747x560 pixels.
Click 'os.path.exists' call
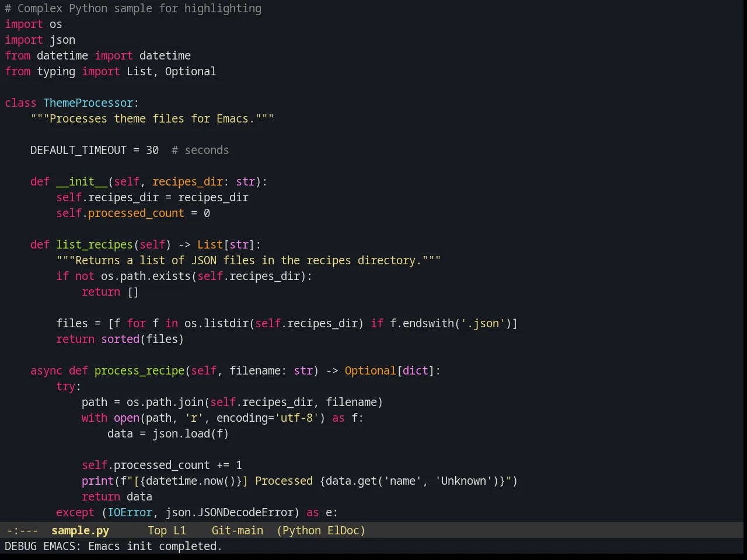click(146, 276)
